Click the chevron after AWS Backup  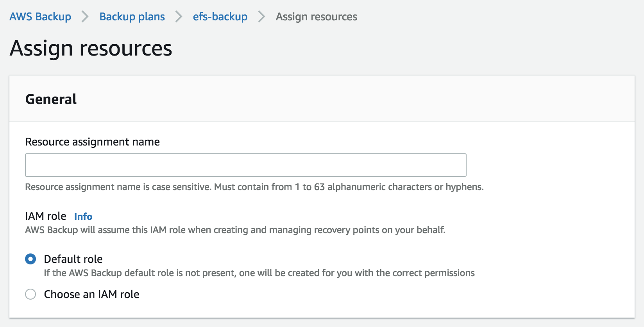tap(85, 17)
